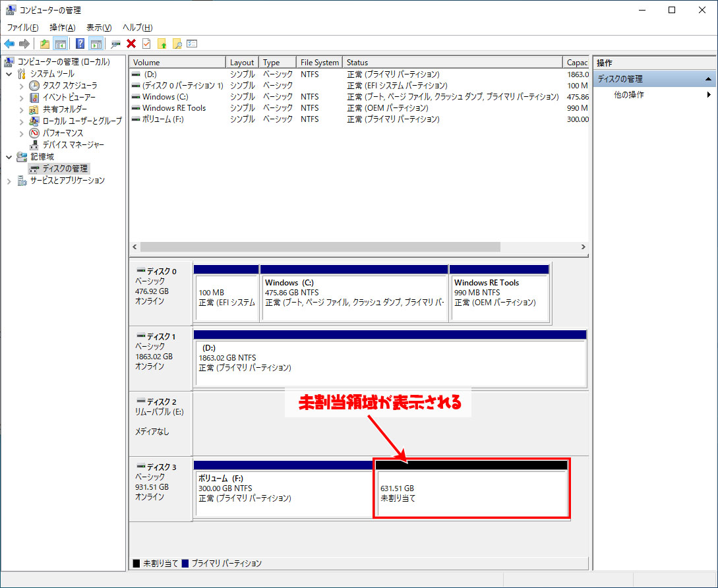Click the yellow page with magnifier icon
This screenshot has height=588, width=718.
pyautogui.click(x=177, y=44)
